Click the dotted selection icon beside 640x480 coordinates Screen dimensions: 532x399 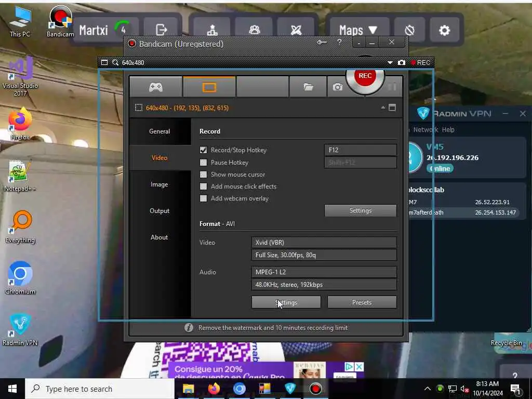pyautogui.click(x=138, y=108)
